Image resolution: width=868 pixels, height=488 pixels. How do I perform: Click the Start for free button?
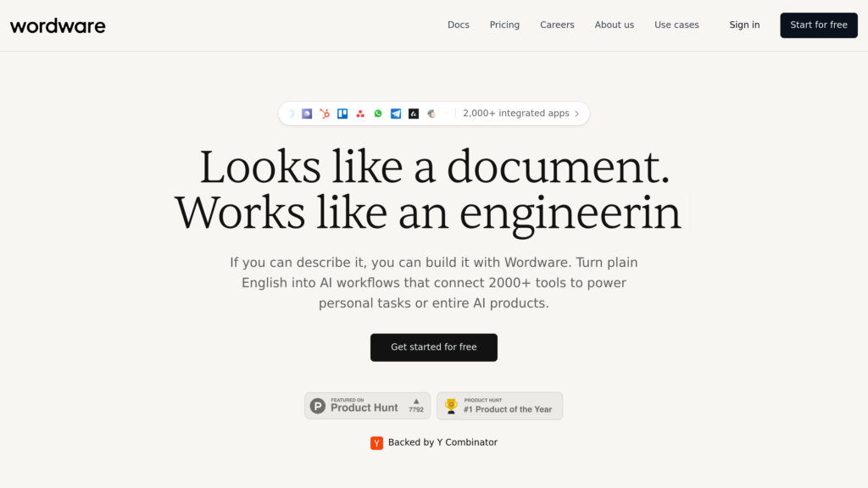[819, 25]
